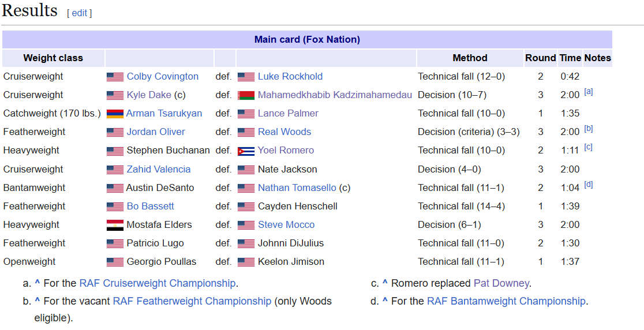The width and height of the screenshot is (644, 330).
Task: Open the Lance Palmer link
Action: [288, 114]
